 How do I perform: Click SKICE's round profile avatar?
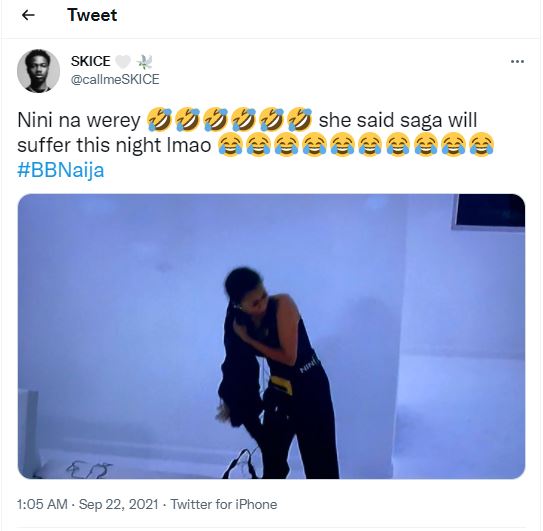point(38,71)
